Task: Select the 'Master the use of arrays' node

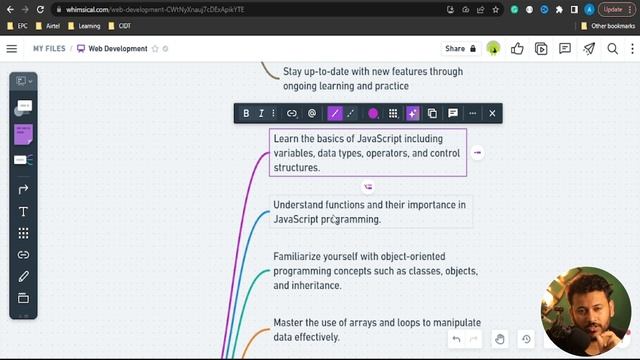Action: coord(377,330)
